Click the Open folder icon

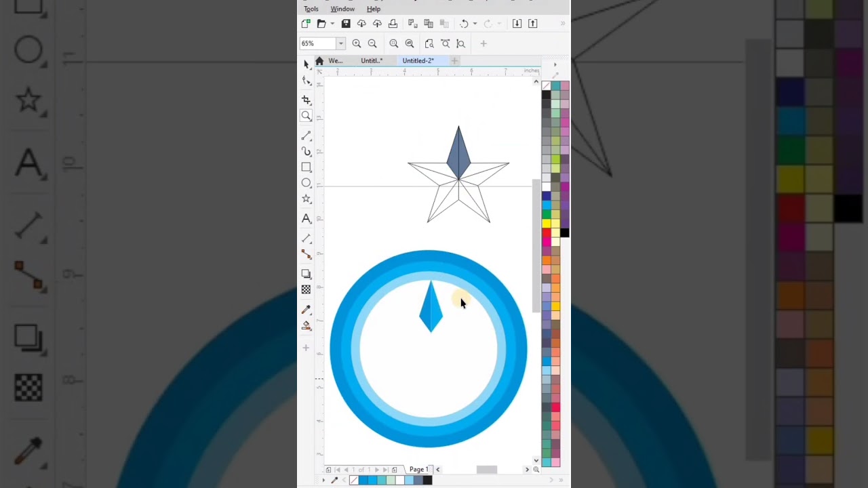(x=321, y=24)
